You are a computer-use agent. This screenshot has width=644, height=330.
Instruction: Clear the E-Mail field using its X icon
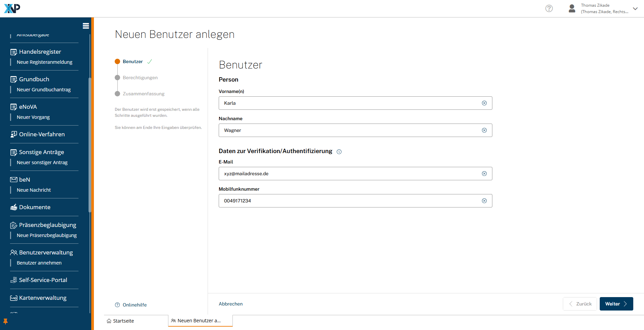click(484, 174)
